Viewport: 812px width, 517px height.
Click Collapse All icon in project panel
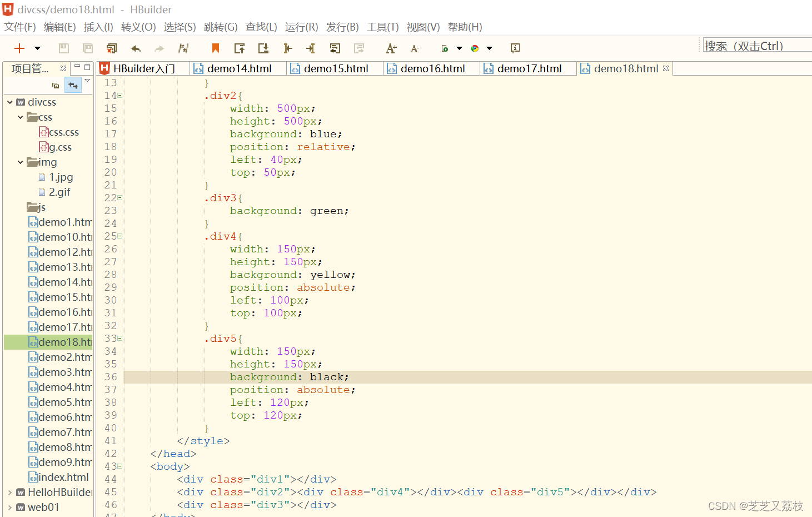coord(56,86)
